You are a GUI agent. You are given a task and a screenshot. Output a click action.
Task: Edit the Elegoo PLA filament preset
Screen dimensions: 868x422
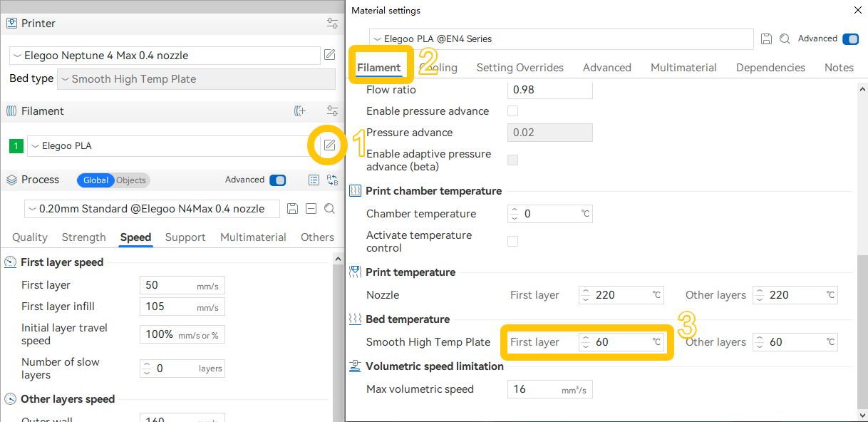329,145
